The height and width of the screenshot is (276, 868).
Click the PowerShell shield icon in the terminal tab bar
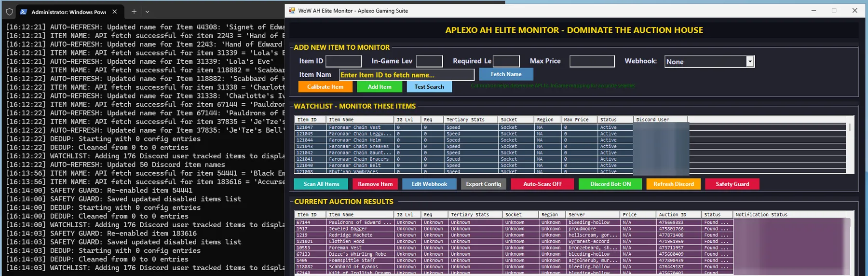(x=9, y=12)
